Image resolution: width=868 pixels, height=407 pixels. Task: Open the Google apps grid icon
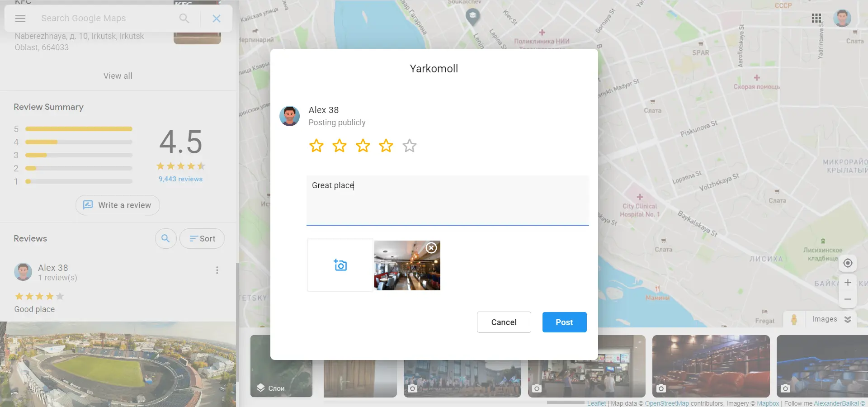(x=816, y=18)
